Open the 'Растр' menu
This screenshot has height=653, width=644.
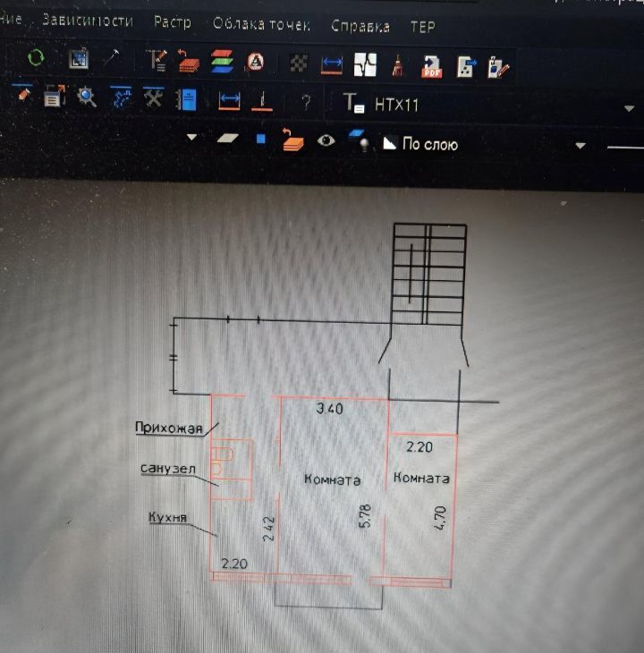(x=172, y=22)
